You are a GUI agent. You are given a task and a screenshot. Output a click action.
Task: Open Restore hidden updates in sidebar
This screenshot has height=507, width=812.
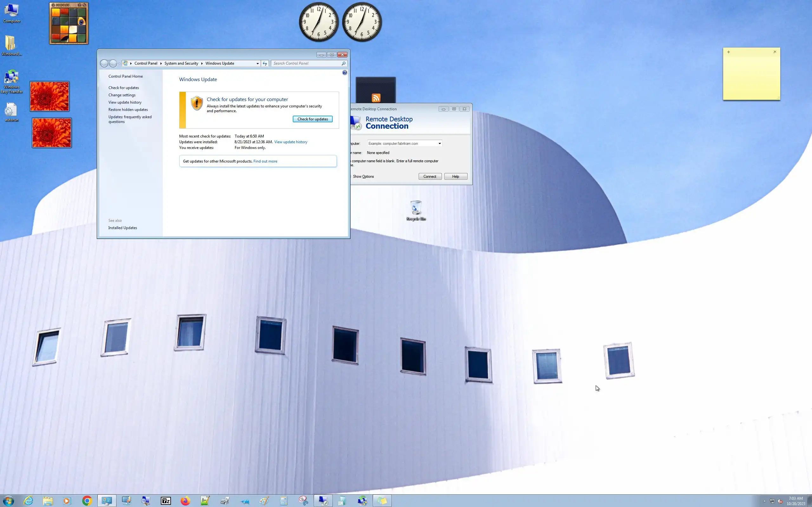[x=128, y=110]
